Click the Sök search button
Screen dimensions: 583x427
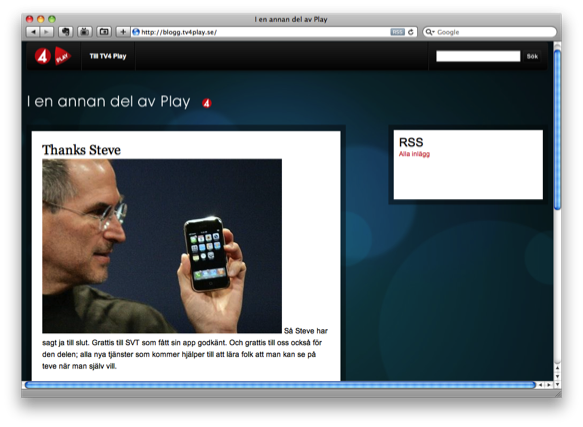tap(532, 56)
